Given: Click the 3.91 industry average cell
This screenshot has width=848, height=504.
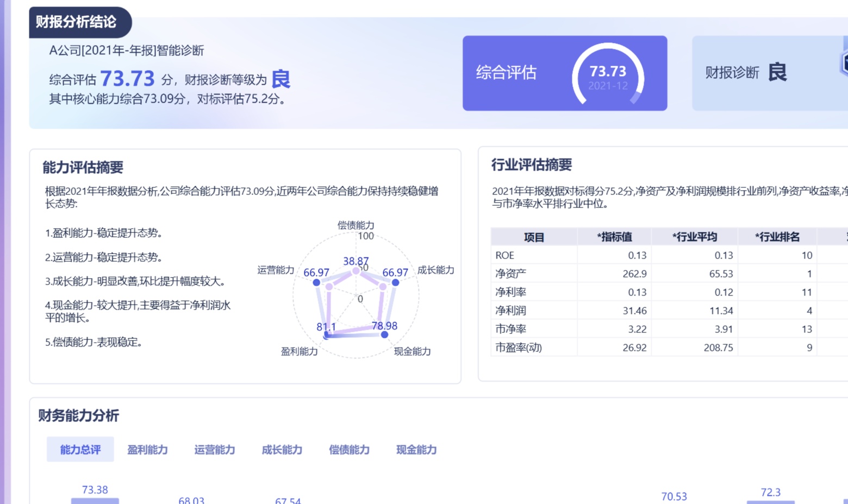Looking at the screenshot, I should point(724,329).
